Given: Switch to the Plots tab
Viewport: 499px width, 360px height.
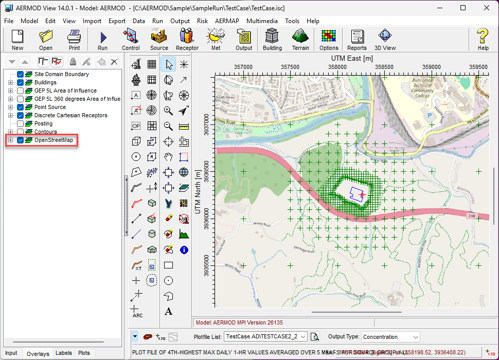Looking at the screenshot, I should 84,353.
